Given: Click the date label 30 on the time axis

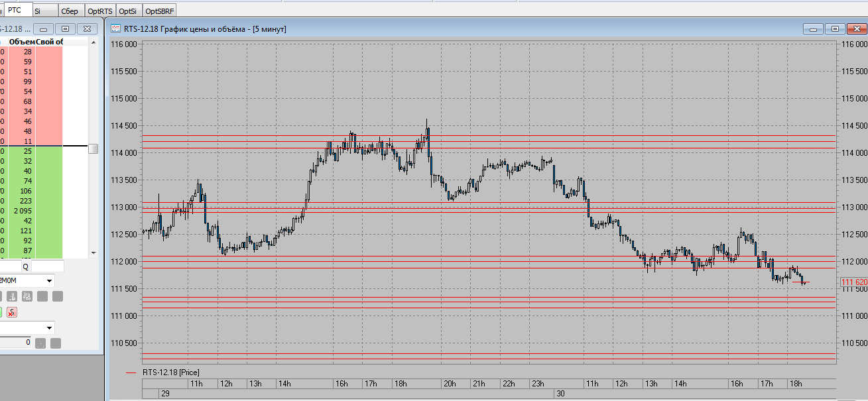Looking at the screenshot, I should tap(560, 394).
